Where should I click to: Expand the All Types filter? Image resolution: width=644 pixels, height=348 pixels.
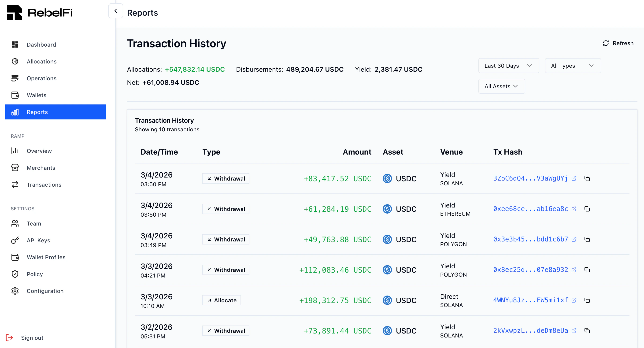pyautogui.click(x=573, y=66)
